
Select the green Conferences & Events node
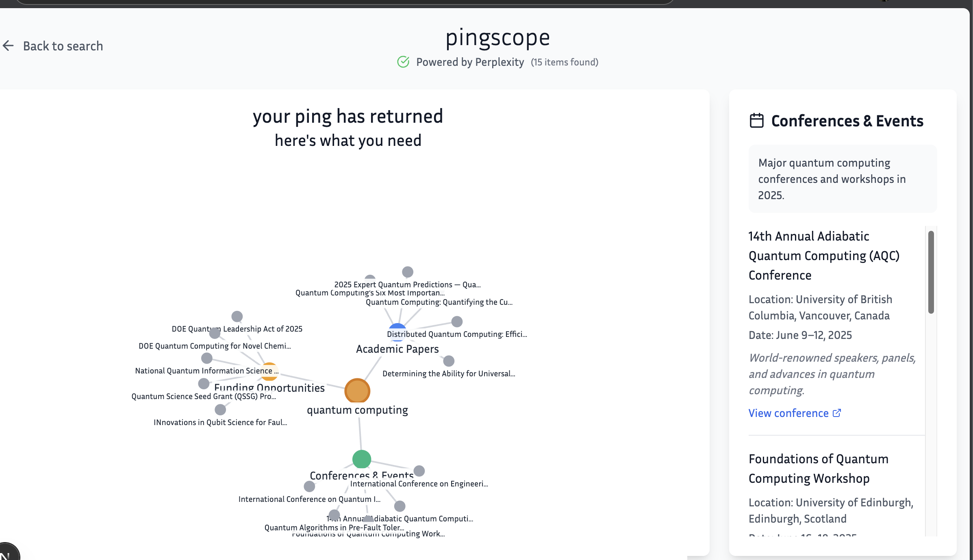pyautogui.click(x=361, y=459)
